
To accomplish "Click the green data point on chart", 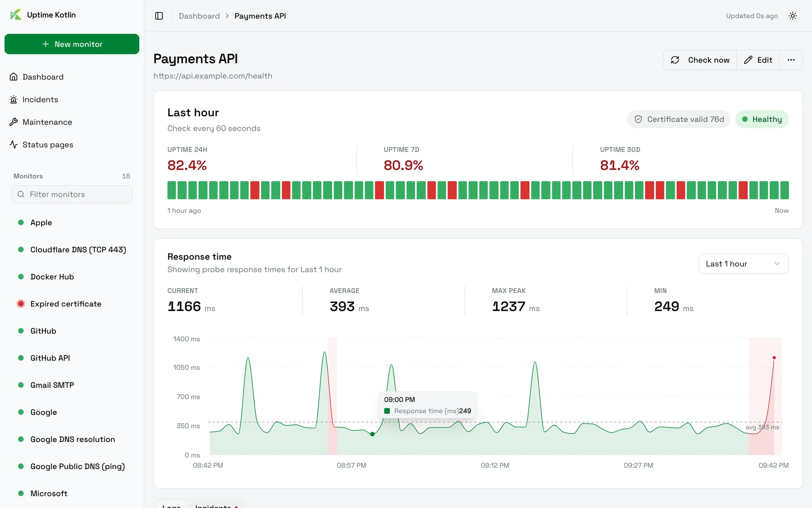I will tap(372, 434).
